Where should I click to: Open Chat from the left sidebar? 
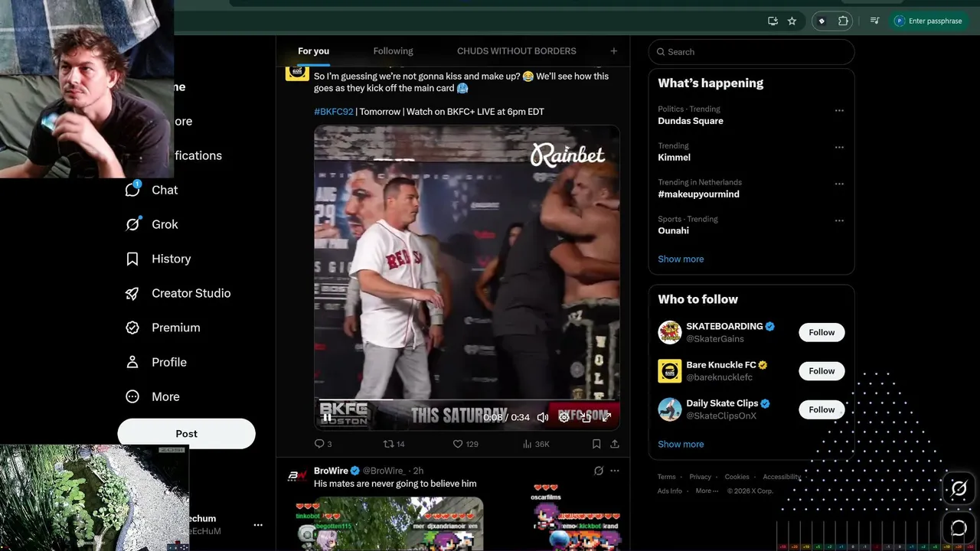[152, 190]
